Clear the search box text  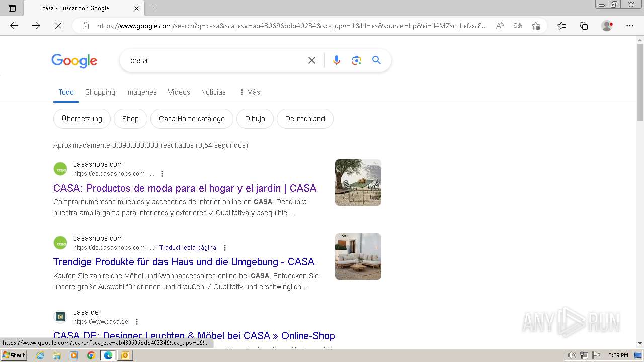(312, 60)
